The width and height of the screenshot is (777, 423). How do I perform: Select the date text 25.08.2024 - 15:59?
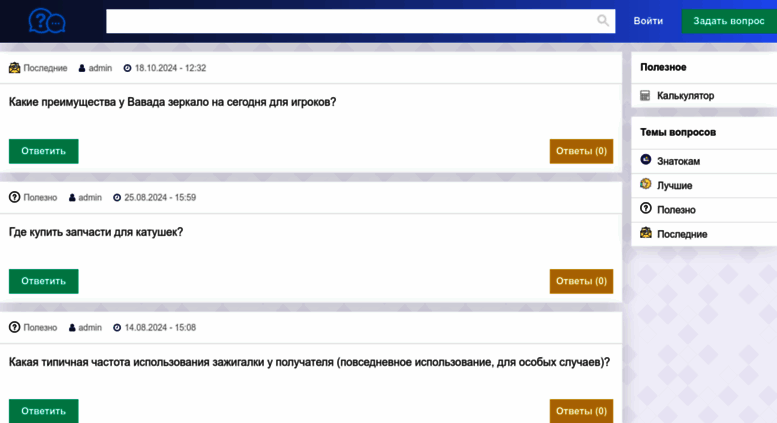click(160, 198)
